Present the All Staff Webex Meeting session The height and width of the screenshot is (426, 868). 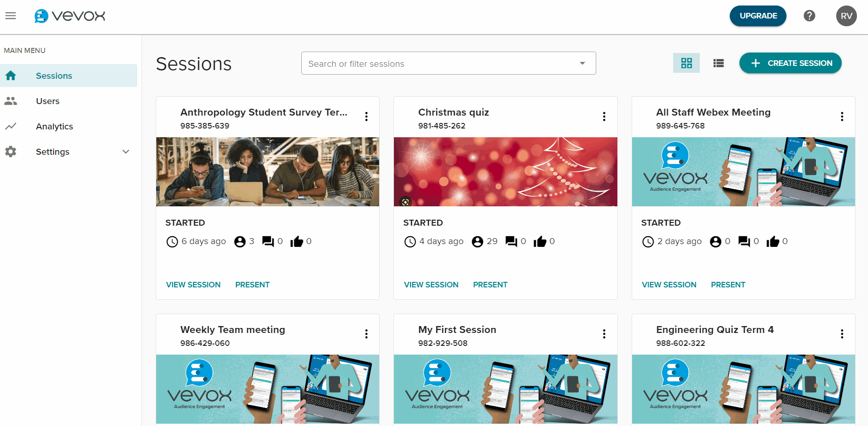pos(728,285)
